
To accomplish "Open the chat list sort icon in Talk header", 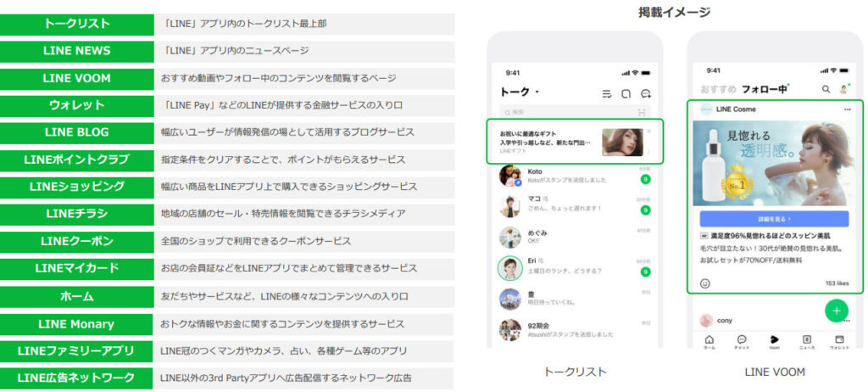I will coord(607,93).
